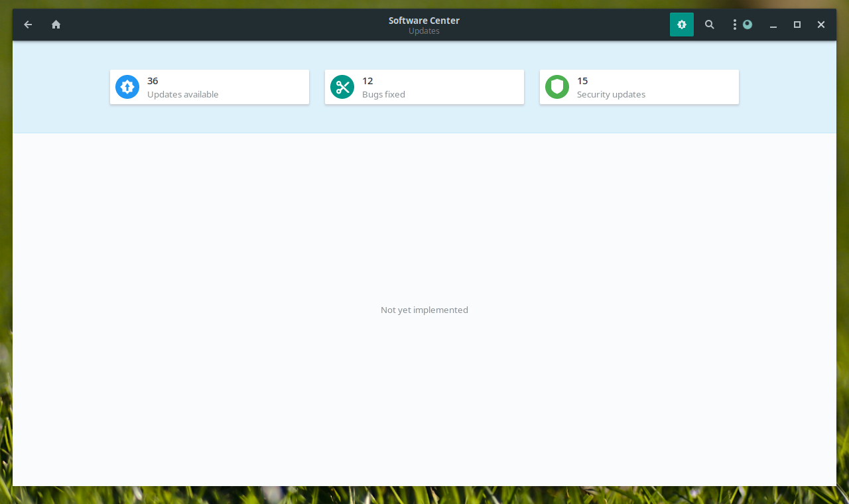Open the search icon
Viewport: 849px width, 504px height.
tap(709, 25)
